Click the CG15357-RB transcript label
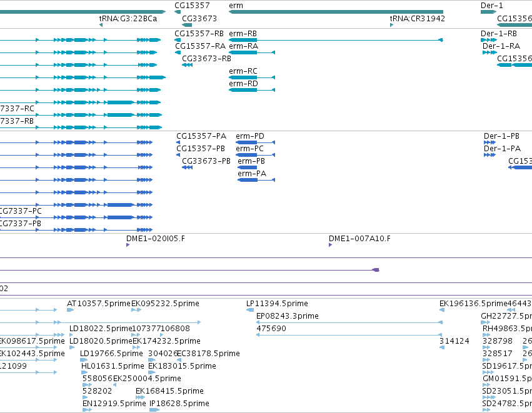The height and width of the screenshot is (413, 532). pyautogui.click(x=199, y=34)
